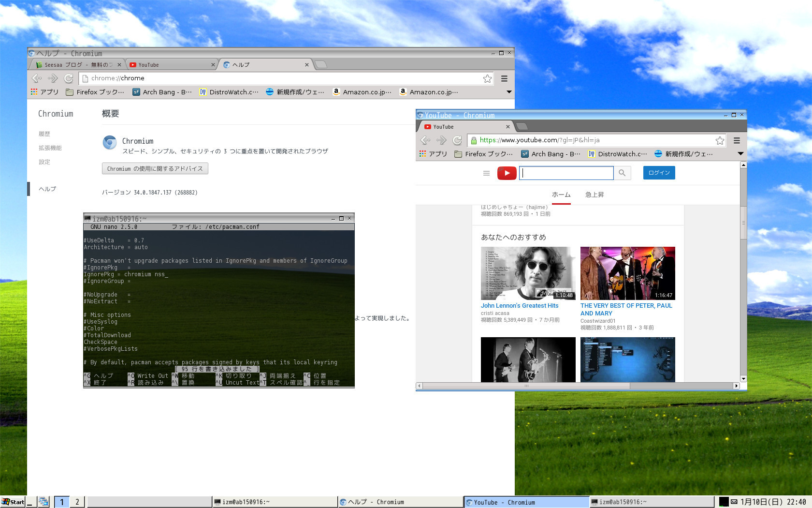Click ログイン button on YouTube
The image size is (812, 508).
point(659,173)
